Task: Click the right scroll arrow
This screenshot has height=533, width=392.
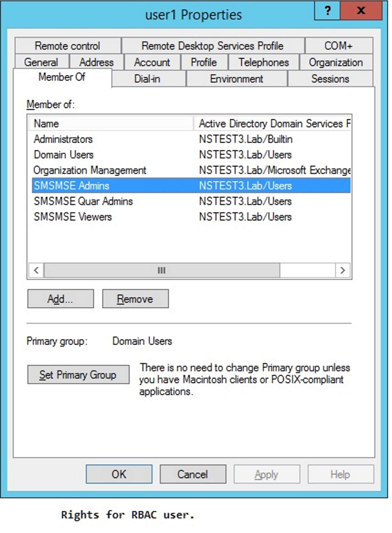Action: point(343,270)
